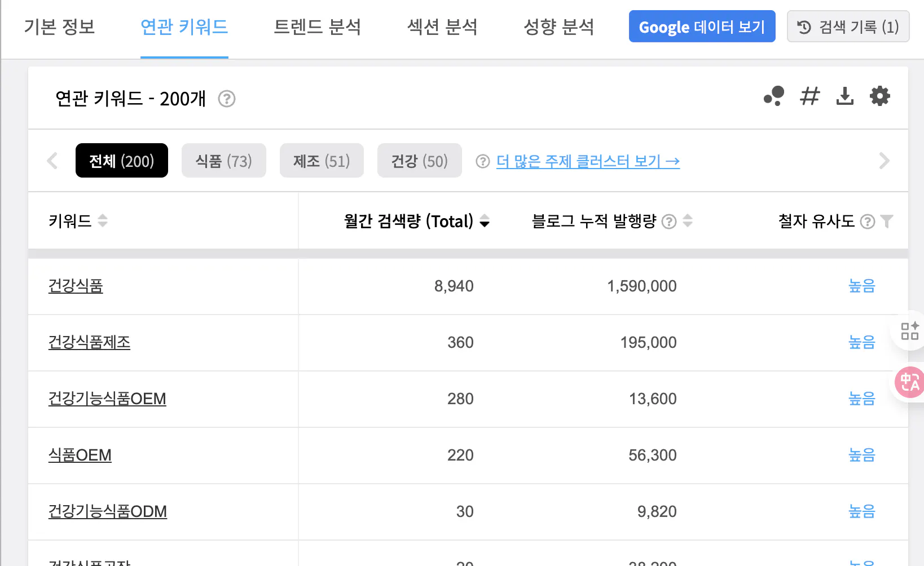
Task: Click the pink translate floating icon
Action: click(x=909, y=382)
